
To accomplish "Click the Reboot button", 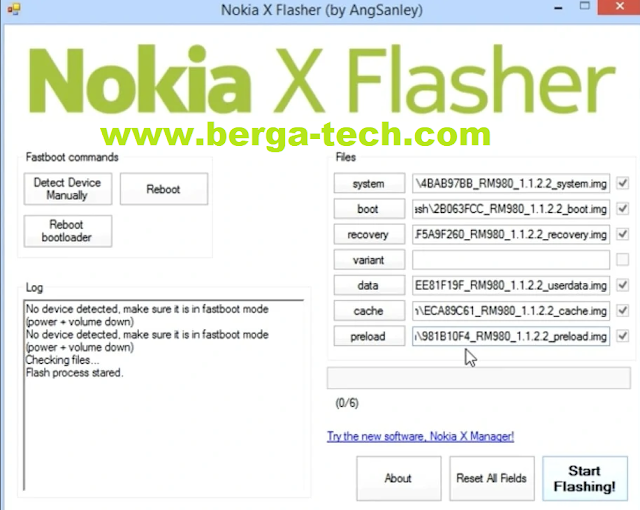I will point(164,189).
